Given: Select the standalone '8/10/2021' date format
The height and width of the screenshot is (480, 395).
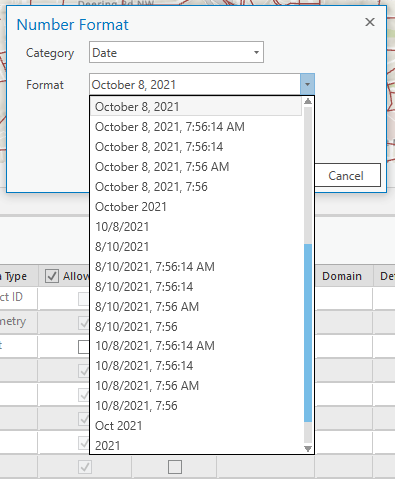Looking at the screenshot, I should pos(122,247).
